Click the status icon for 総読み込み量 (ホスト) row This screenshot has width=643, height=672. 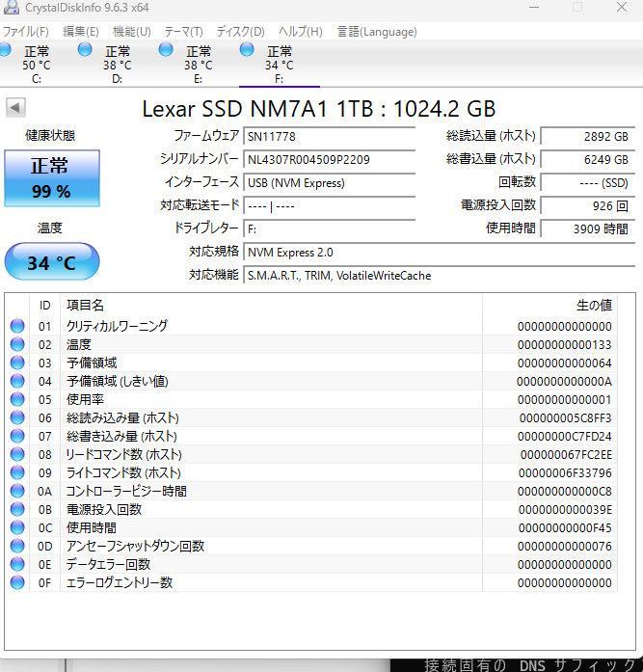coord(17,417)
